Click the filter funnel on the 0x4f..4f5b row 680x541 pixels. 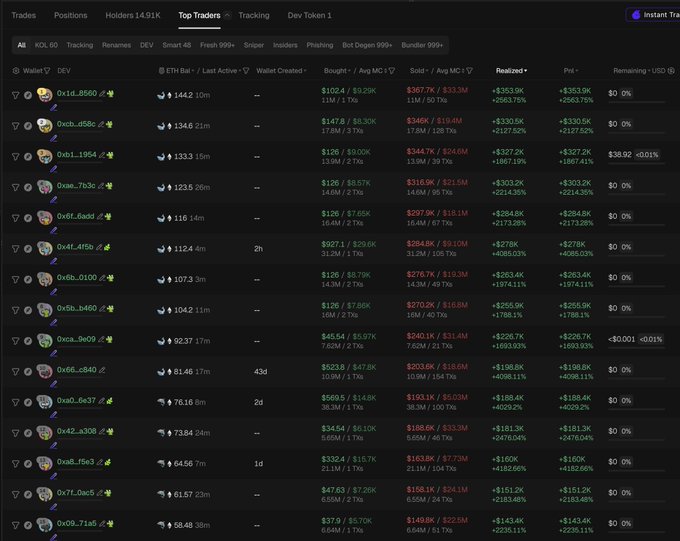click(16, 249)
